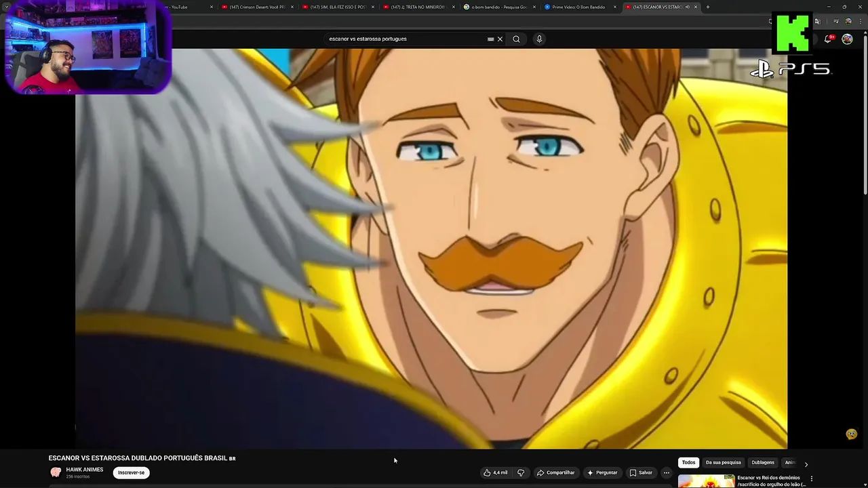Select the Dublagens filter chip
Screen dimensions: 868x488
click(763, 462)
